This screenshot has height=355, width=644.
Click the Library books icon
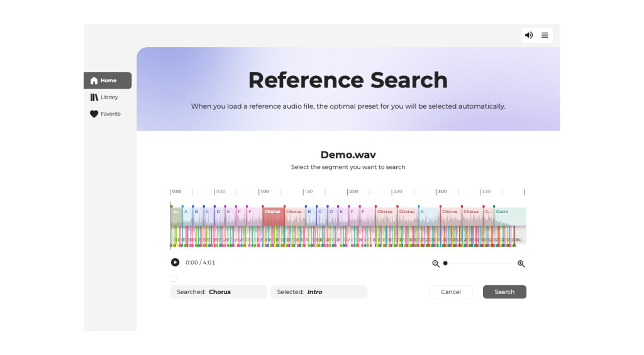94,97
